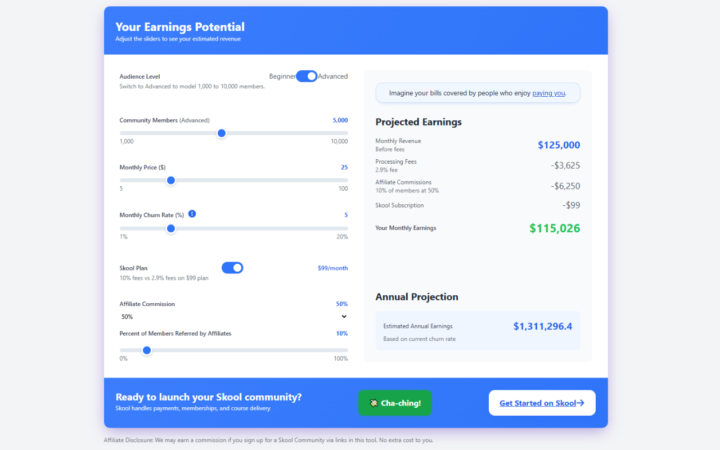This screenshot has height=450, width=720.
Task: Click the "Projected Earnings" heading
Action: click(418, 122)
